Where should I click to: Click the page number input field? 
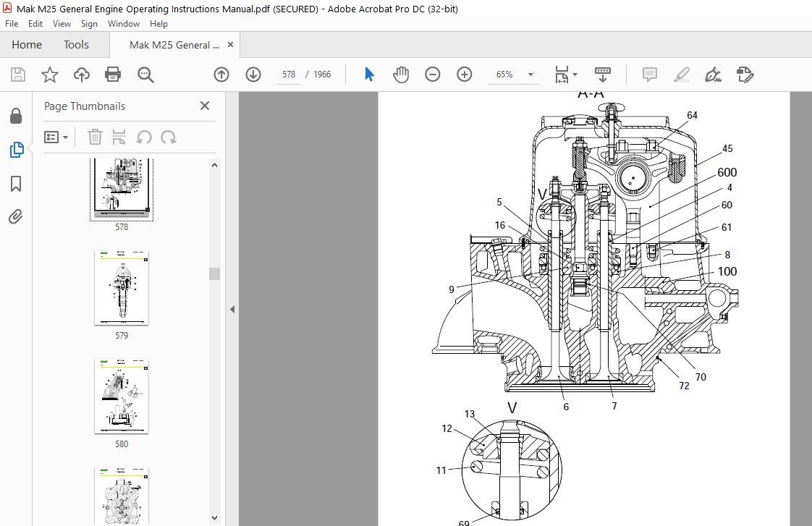point(289,75)
